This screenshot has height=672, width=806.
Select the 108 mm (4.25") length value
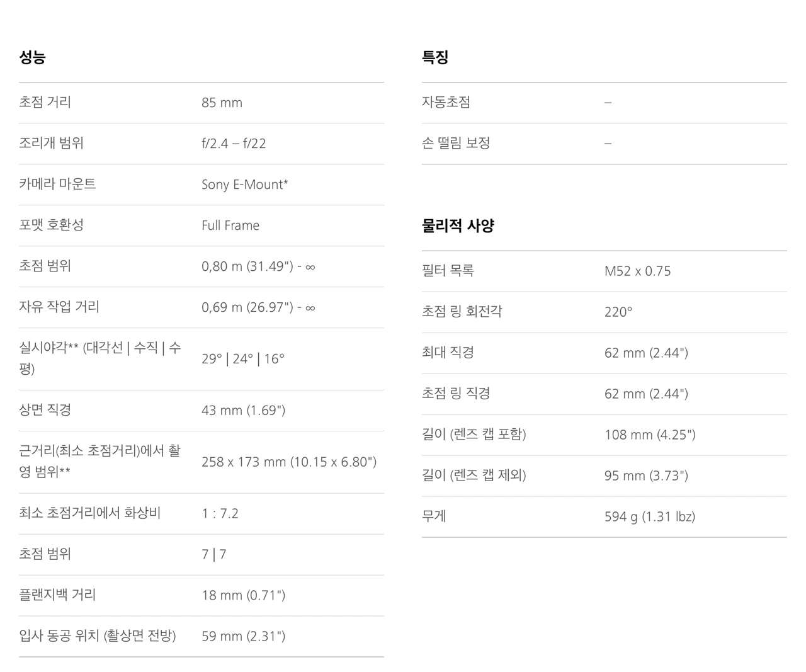point(650,435)
